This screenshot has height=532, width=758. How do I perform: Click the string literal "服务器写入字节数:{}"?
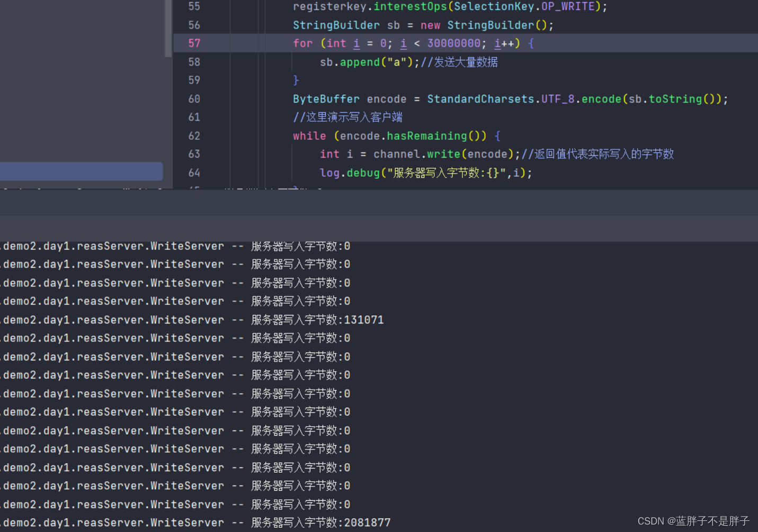pyautogui.click(x=447, y=173)
